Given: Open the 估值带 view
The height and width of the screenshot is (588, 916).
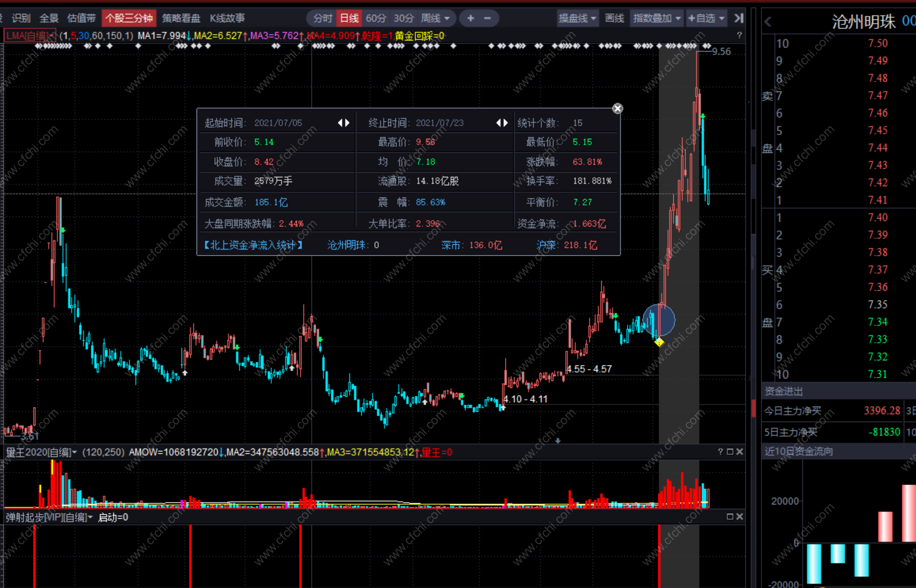Looking at the screenshot, I should coord(81,18).
